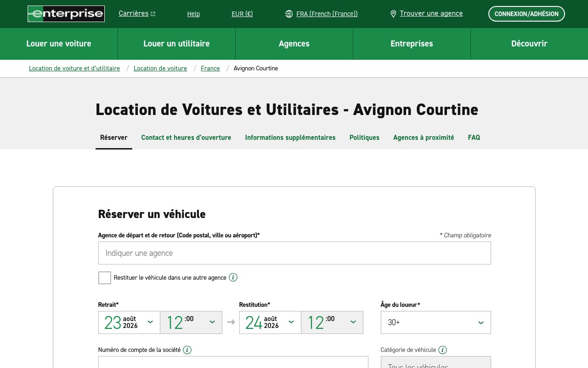
Task: Open the Help link
Action: click(193, 14)
